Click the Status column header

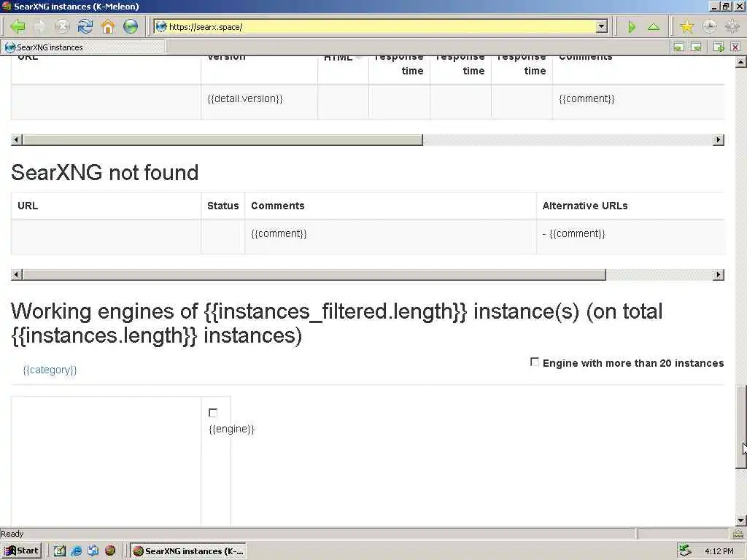223,206
